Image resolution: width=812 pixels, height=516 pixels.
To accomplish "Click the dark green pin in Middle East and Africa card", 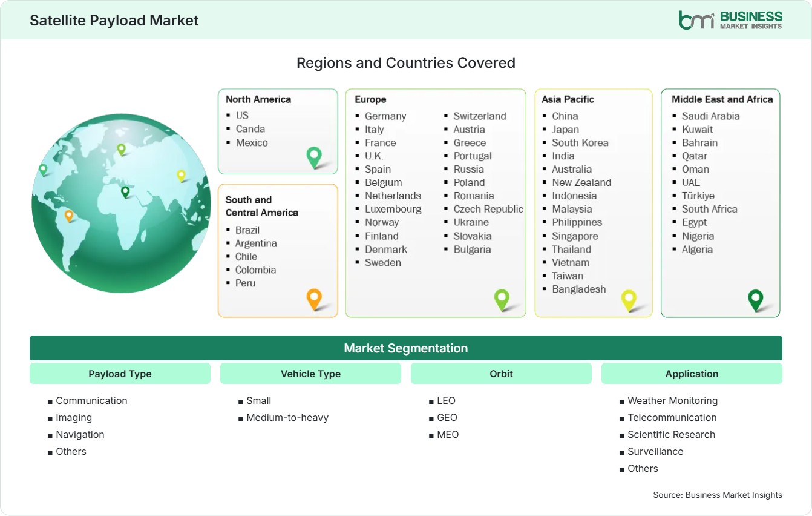I will pos(756,300).
